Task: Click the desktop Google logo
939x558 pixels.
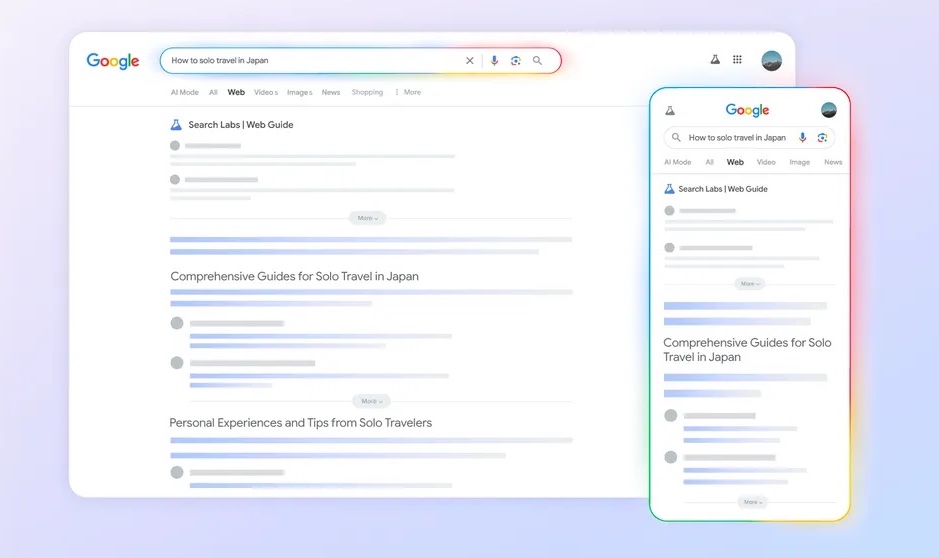Action: (113, 61)
